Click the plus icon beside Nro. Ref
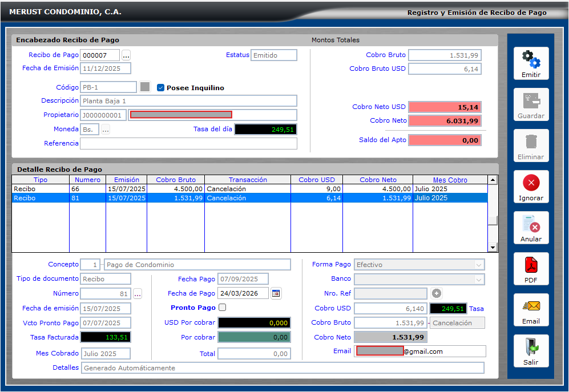The width and height of the screenshot is (569, 392). pyautogui.click(x=437, y=293)
